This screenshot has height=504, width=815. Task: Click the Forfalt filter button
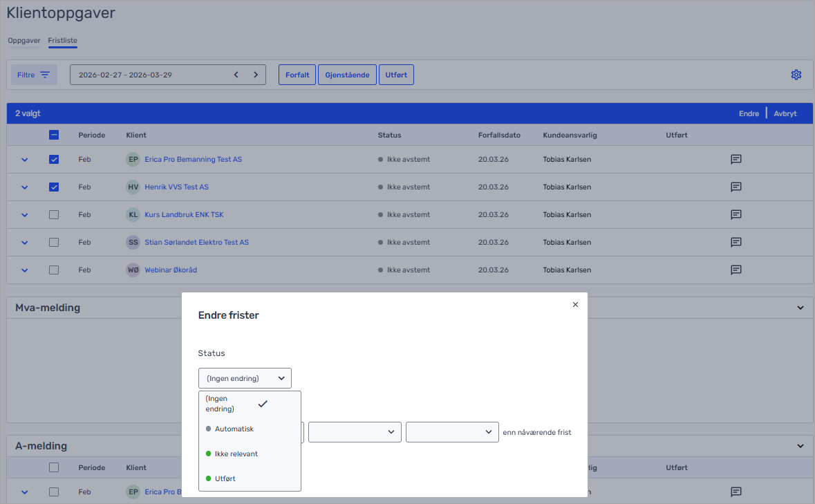click(x=297, y=75)
